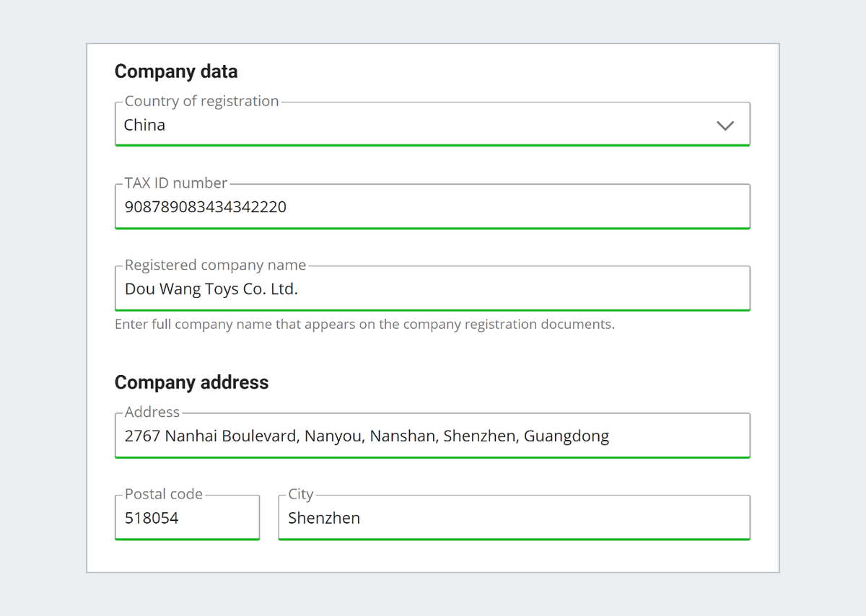The height and width of the screenshot is (616, 866).
Task: Place cursor on tax number 908789083434342220
Action: click(205, 207)
